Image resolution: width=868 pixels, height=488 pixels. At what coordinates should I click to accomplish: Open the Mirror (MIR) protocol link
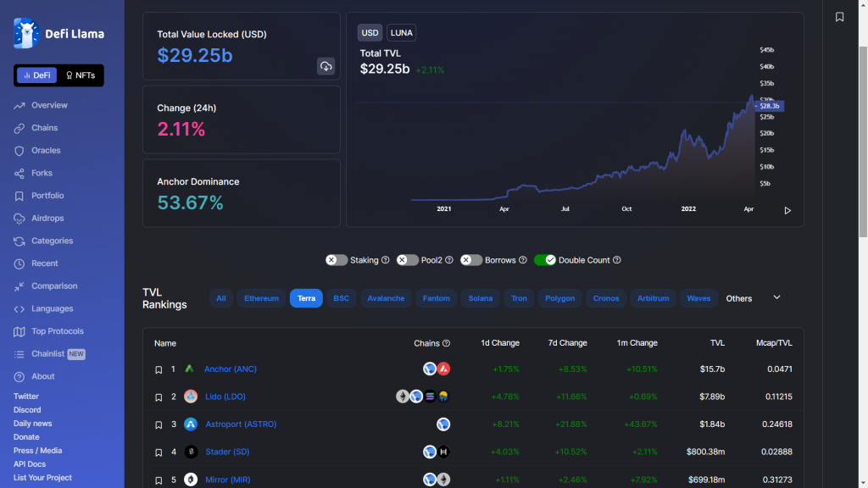click(x=227, y=480)
